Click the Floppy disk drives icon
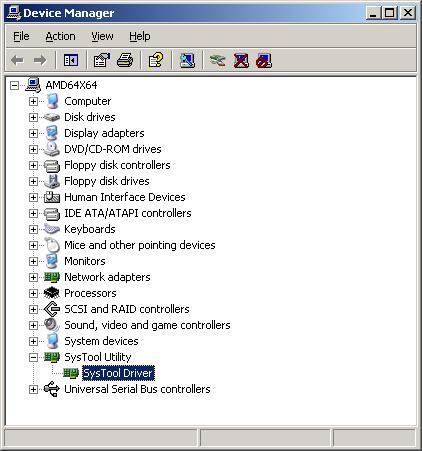422x451 pixels. click(52, 181)
